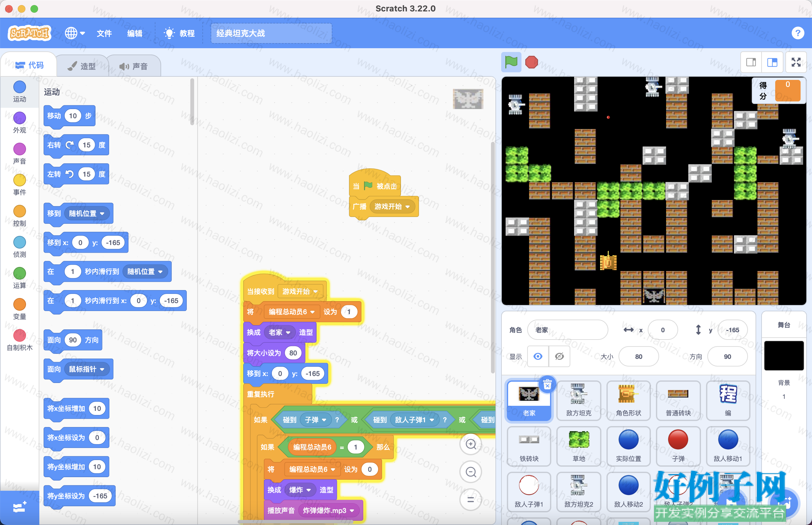Reset workspace zoom with equals icon

(471, 499)
